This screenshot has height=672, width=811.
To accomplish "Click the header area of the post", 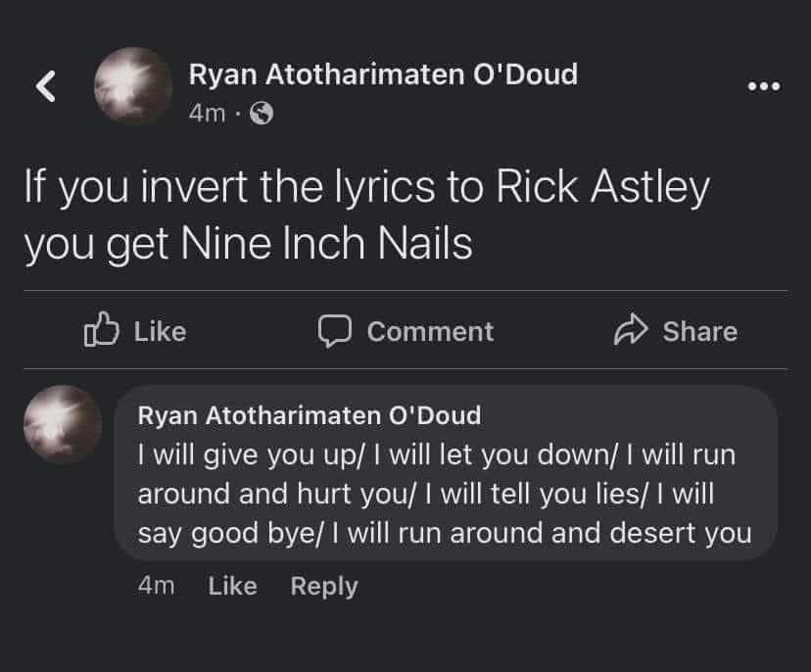I will [384, 86].
